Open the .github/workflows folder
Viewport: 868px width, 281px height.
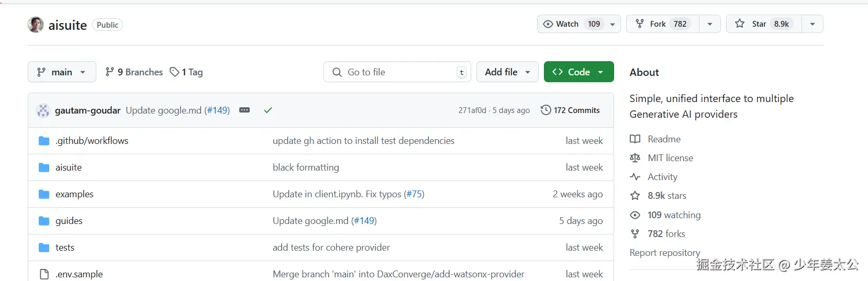pyautogui.click(x=92, y=141)
